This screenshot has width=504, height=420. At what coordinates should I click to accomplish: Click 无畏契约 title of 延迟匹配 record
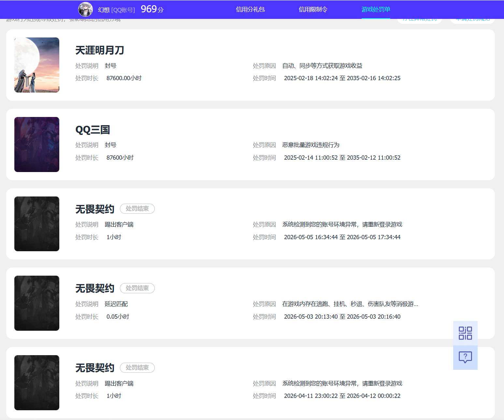point(95,288)
